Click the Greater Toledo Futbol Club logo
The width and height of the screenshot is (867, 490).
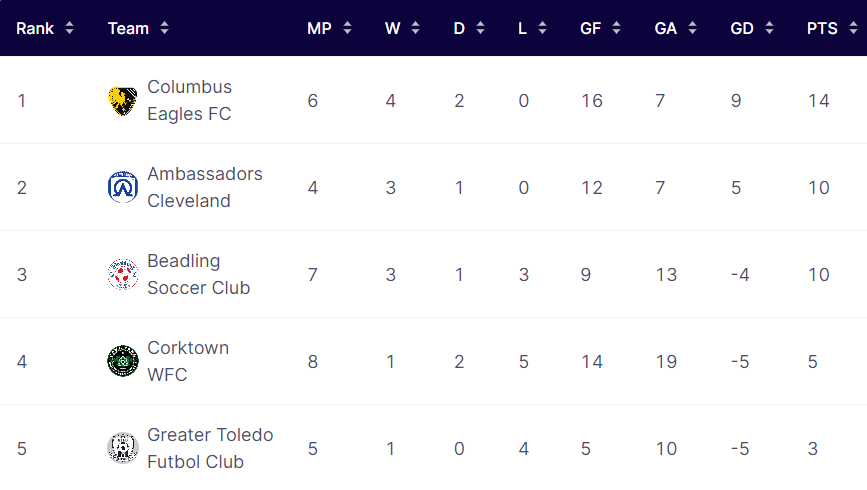pyautogui.click(x=122, y=448)
